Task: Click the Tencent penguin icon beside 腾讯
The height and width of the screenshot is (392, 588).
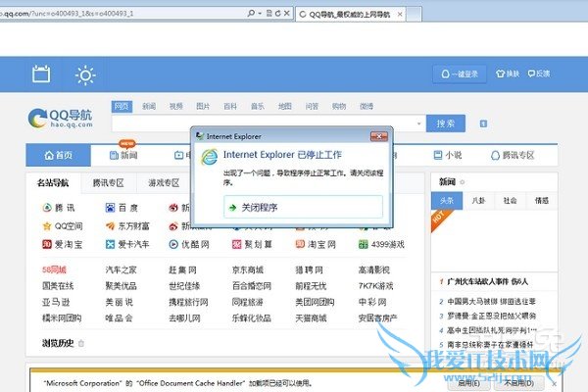Action: pyautogui.click(x=47, y=208)
